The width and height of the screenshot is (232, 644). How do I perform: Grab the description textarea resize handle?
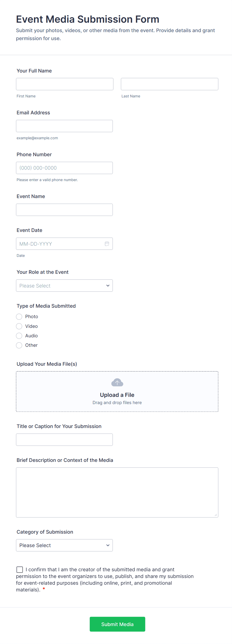[x=216, y=515]
